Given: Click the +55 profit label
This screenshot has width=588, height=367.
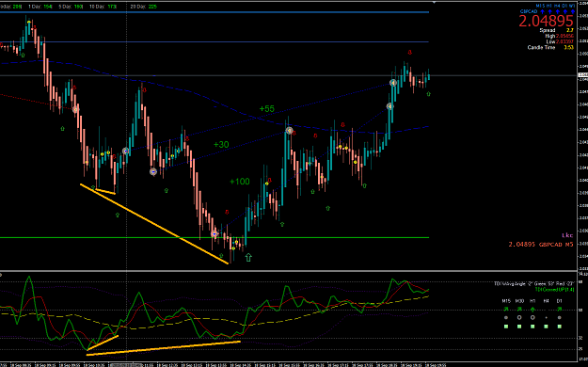Looking at the screenshot, I should tap(267, 109).
